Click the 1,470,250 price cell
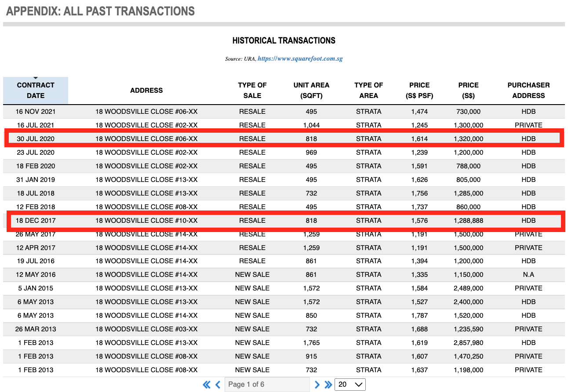The width and height of the screenshot is (568, 392). [x=468, y=356]
